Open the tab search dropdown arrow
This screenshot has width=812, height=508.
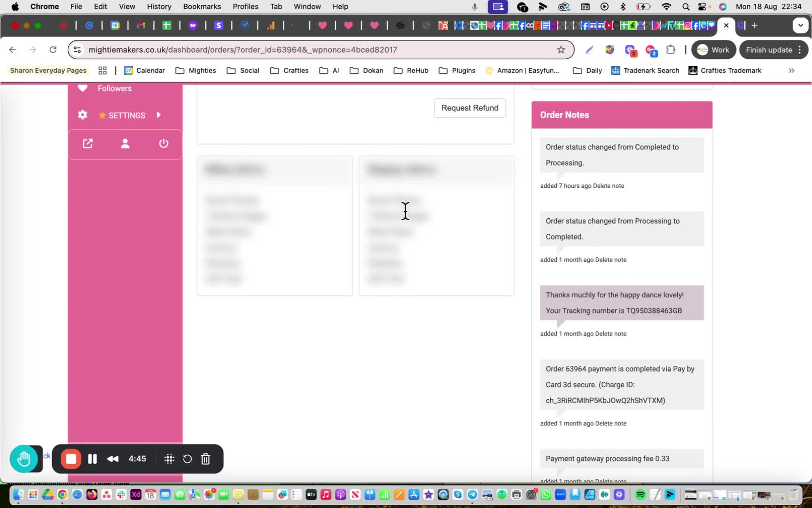pos(800,25)
